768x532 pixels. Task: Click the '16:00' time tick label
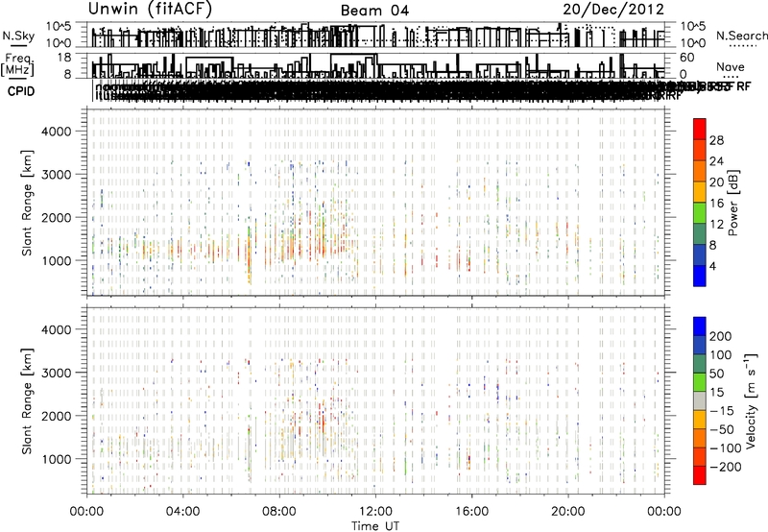(471, 512)
